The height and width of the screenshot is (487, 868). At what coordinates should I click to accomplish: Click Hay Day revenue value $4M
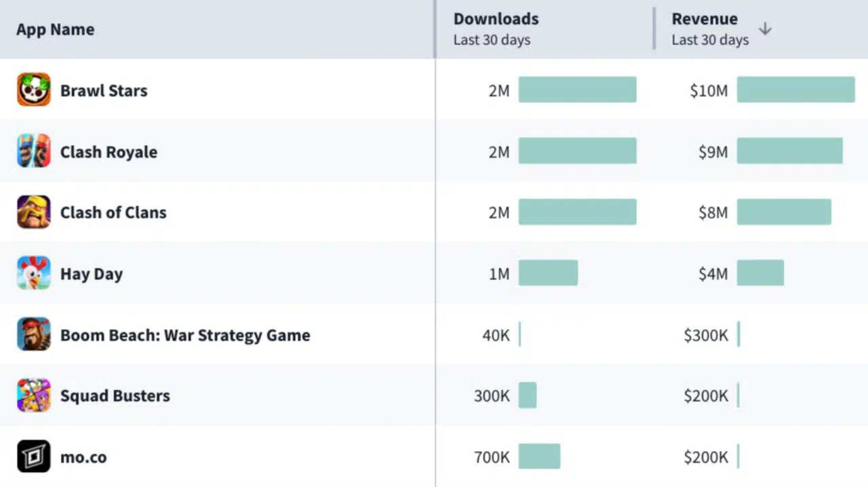[713, 273]
